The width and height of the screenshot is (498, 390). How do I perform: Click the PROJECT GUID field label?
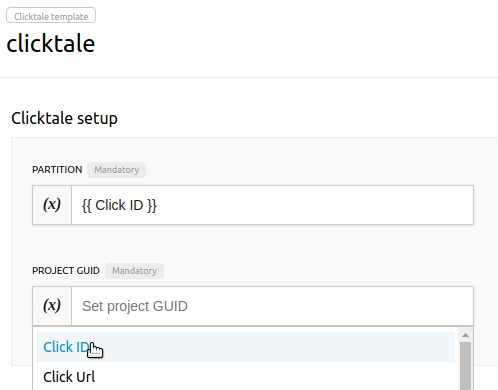66,271
